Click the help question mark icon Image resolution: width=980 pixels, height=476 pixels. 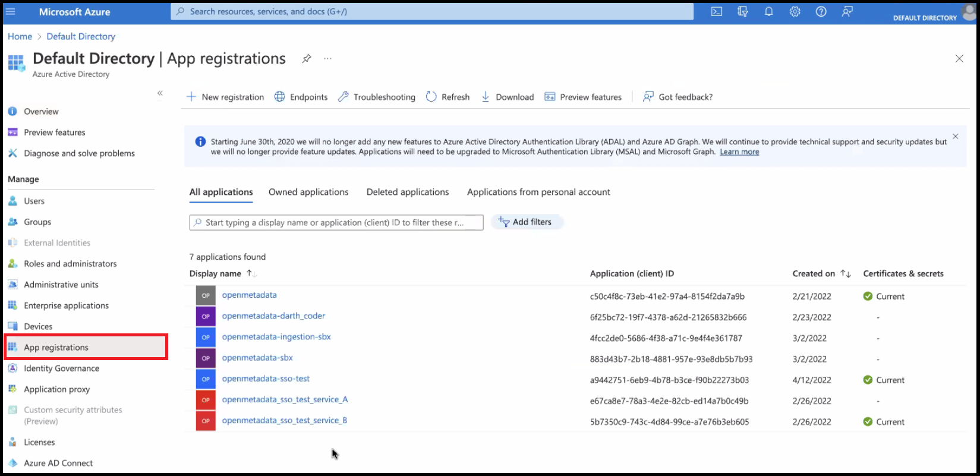(821, 12)
